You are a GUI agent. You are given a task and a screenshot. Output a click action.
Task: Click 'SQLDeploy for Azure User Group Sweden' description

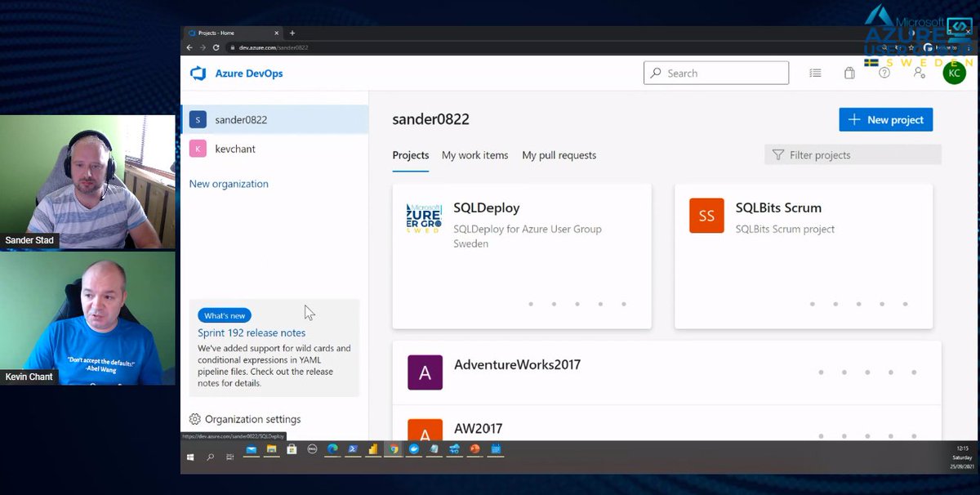coord(528,236)
